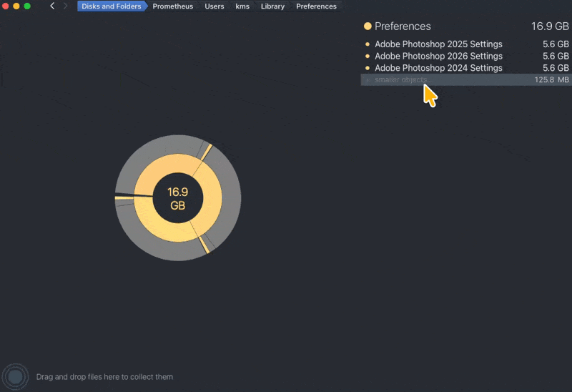Select the kms breadcrumb segment
572x392 pixels.
pyautogui.click(x=242, y=6)
